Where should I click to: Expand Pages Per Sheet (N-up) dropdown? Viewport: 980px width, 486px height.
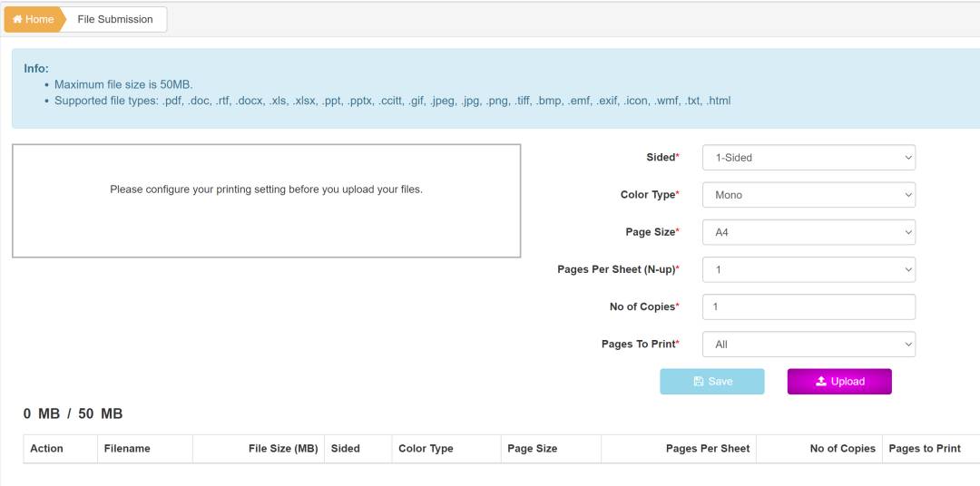(808, 269)
